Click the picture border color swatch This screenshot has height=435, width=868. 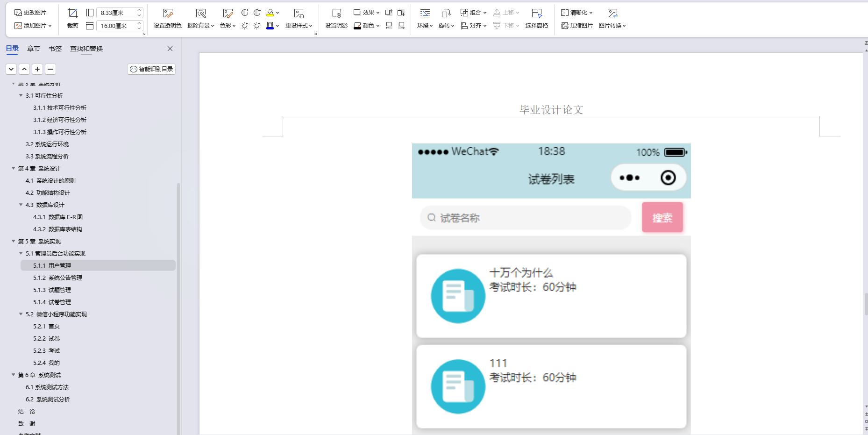[270, 26]
